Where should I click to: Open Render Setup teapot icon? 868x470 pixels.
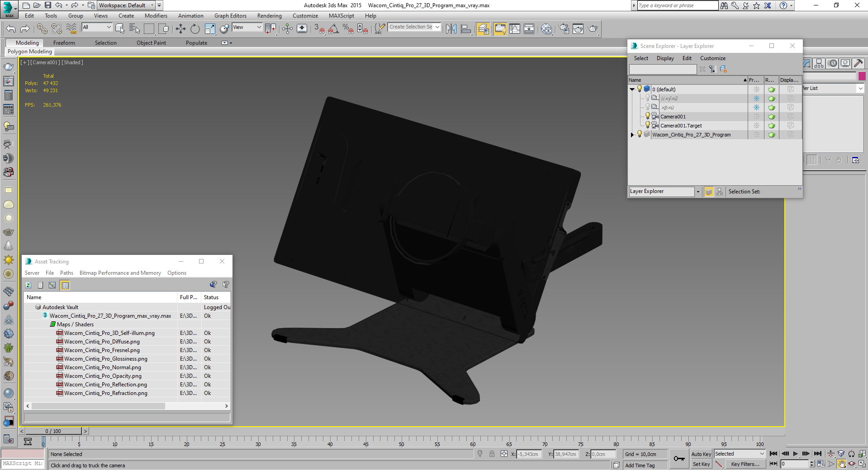[x=564, y=29]
